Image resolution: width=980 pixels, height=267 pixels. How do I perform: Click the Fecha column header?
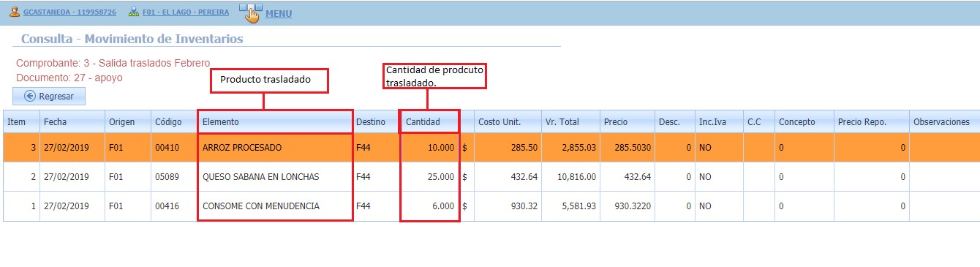click(72, 121)
